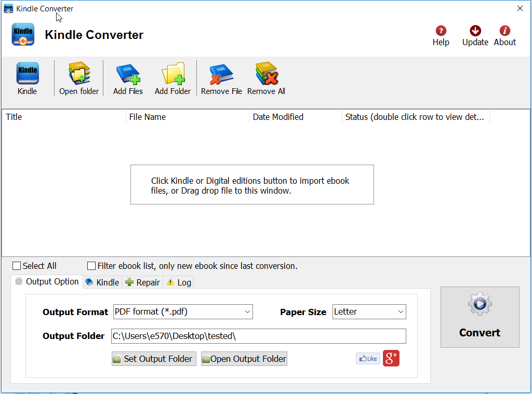Sort by the Title column header
The height and width of the screenshot is (394, 532).
tap(64, 117)
